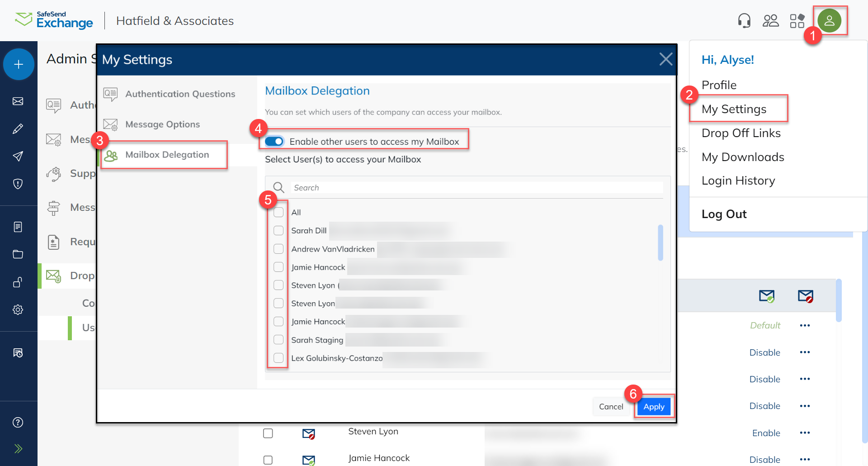This screenshot has width=868, height=466.
Task: Select the envelope inbox icon in sidebar
Action: pos(18,101)
